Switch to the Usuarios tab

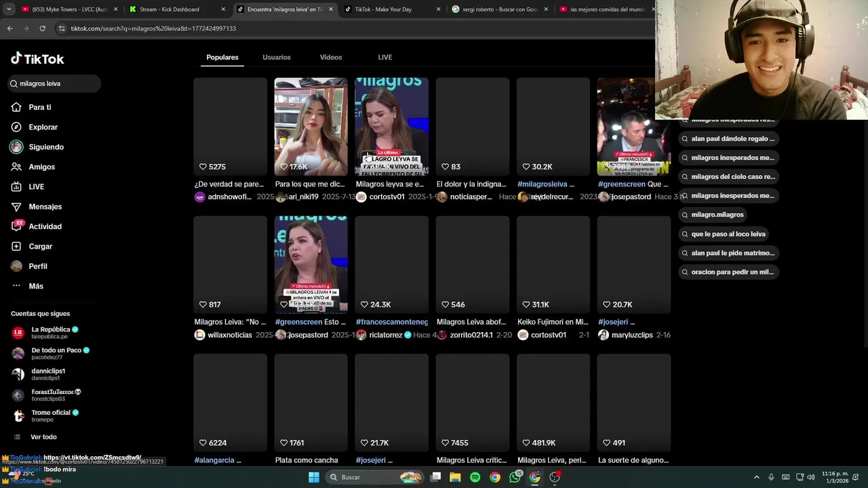pyautogui.click(x=277, y=57)
